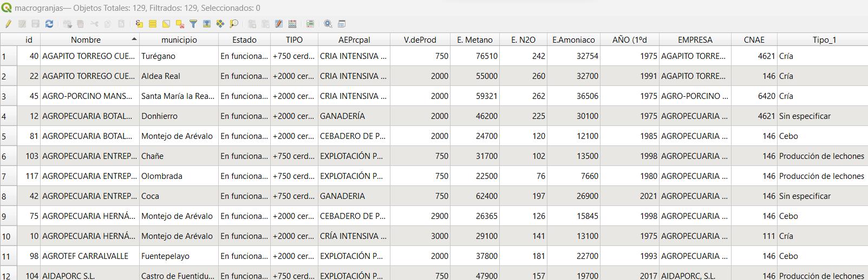Viewport: 868px width, 280px height.
Task: Click the Fuentepelayo municipio cell
Action: click(x=179, y=256)
